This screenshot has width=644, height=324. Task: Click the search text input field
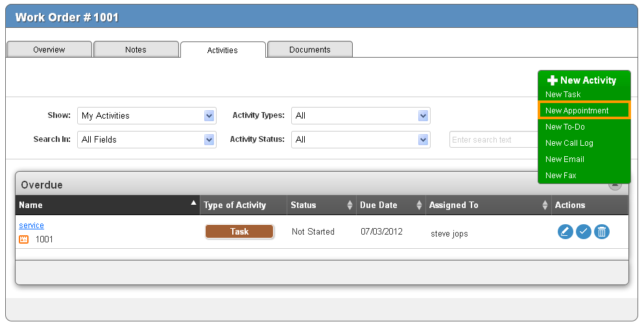[493, 139]
